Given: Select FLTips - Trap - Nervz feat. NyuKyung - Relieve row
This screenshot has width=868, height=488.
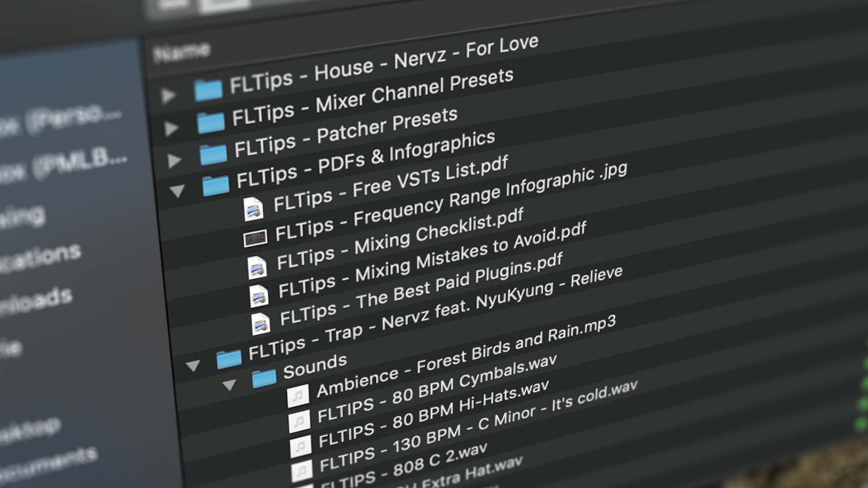Looking at the screenshot, I should (435, 314).
